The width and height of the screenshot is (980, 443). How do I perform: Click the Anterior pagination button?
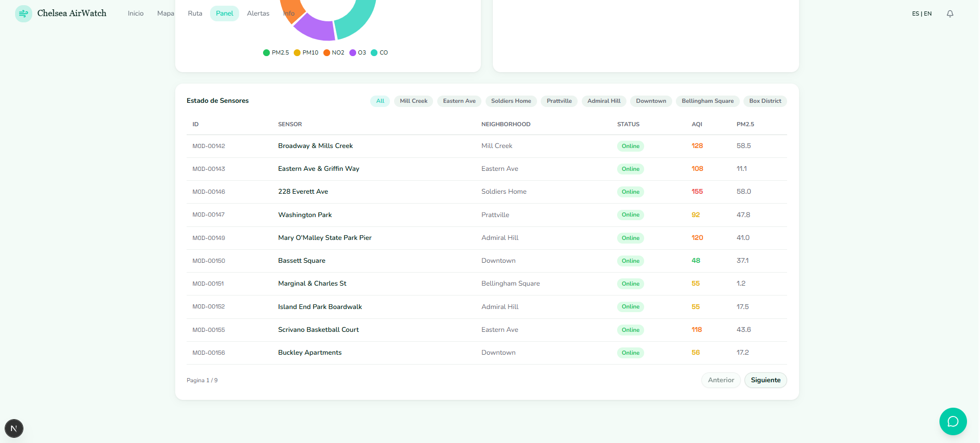(721, 380)
